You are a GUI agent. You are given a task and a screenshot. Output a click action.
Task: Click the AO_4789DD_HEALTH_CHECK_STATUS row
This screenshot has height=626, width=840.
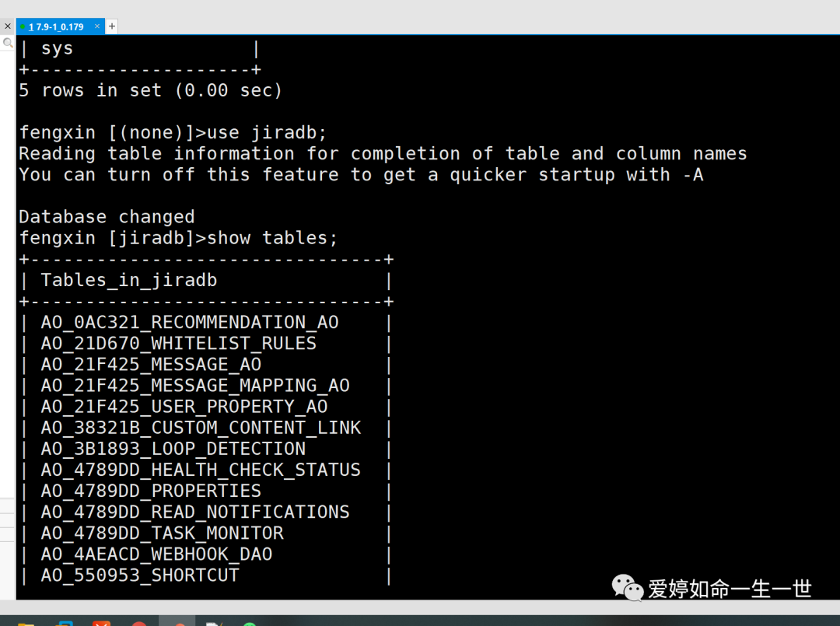coord(201,470)
